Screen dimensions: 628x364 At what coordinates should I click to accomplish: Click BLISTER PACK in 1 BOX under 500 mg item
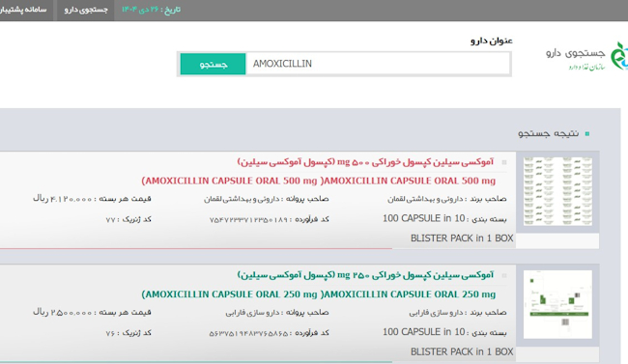(x=462, y=238)
